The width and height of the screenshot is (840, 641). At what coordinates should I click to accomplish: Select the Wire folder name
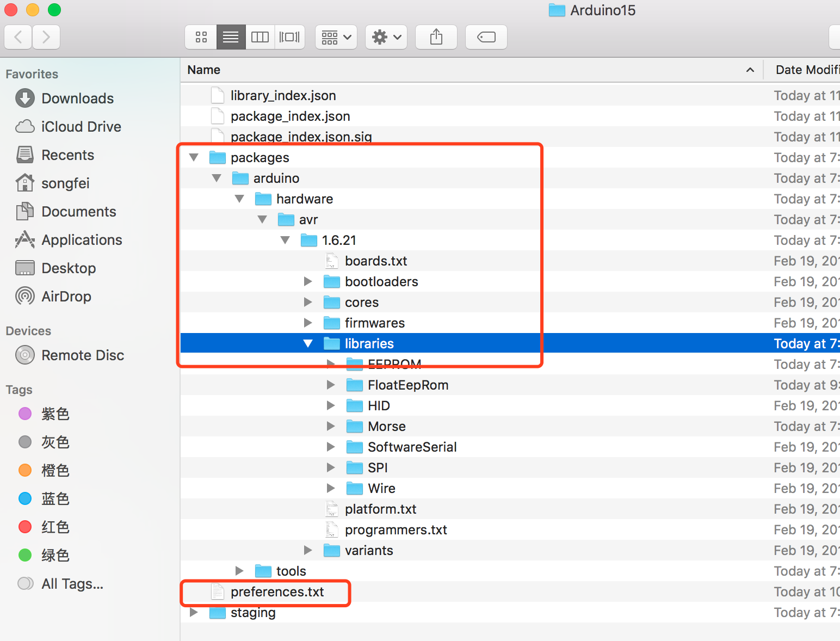pos(381,488)
